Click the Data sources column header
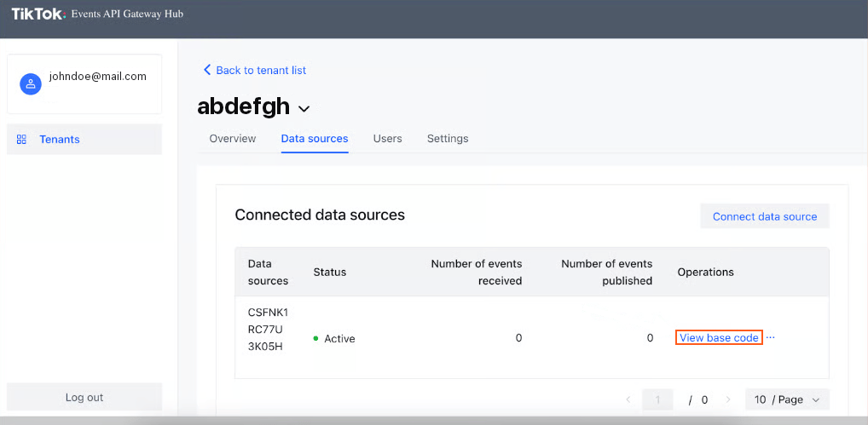The height and width of the screenshot is (425, 868). [268, 272]
